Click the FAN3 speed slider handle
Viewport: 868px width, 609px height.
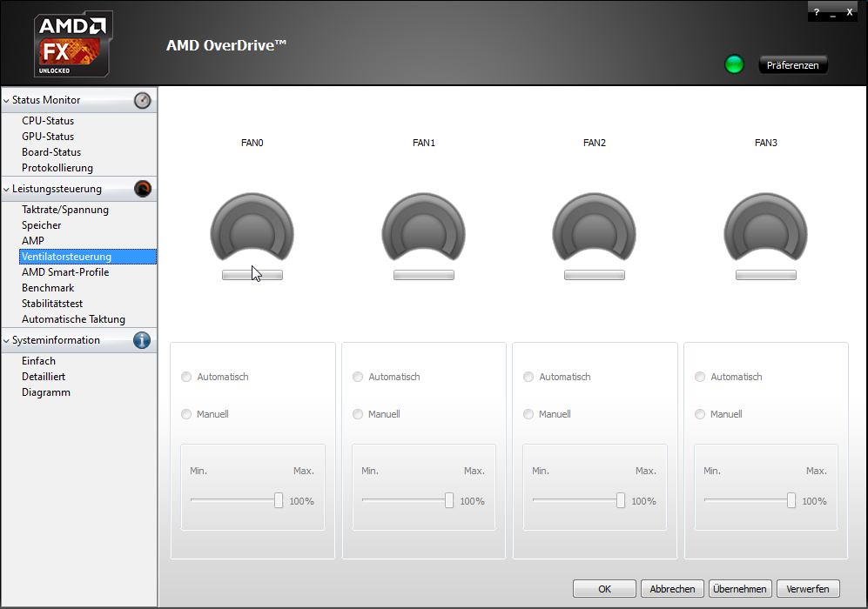coord(791,500)
